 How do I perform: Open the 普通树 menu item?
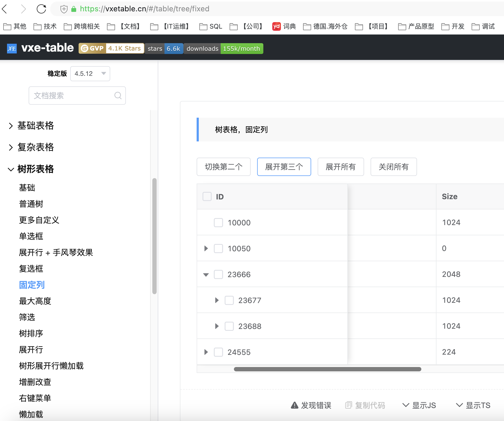[x=31, y=204]
